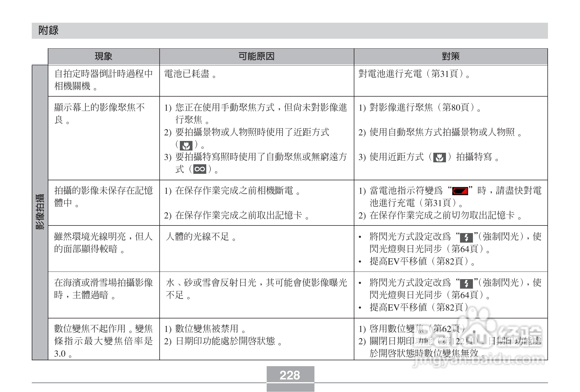Click the macro flower icon in causes column
The width and height of the screenshot is (580, 392).
186,145
